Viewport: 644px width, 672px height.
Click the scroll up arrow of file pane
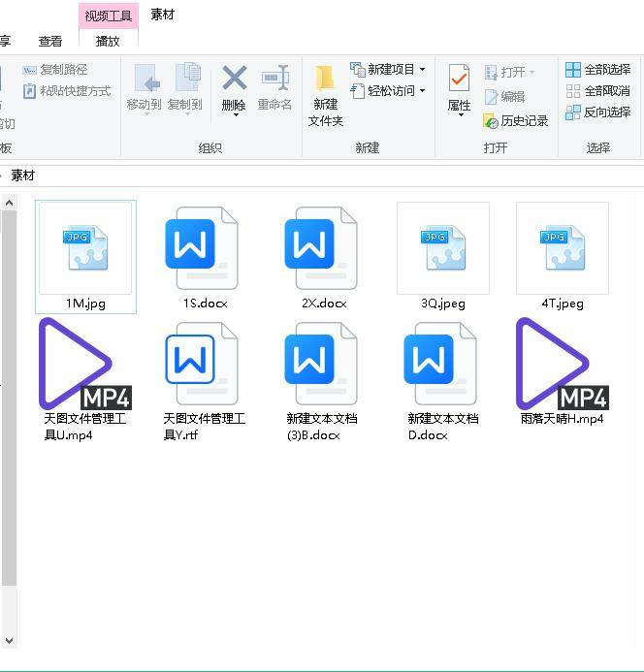[x=9, y=203]
